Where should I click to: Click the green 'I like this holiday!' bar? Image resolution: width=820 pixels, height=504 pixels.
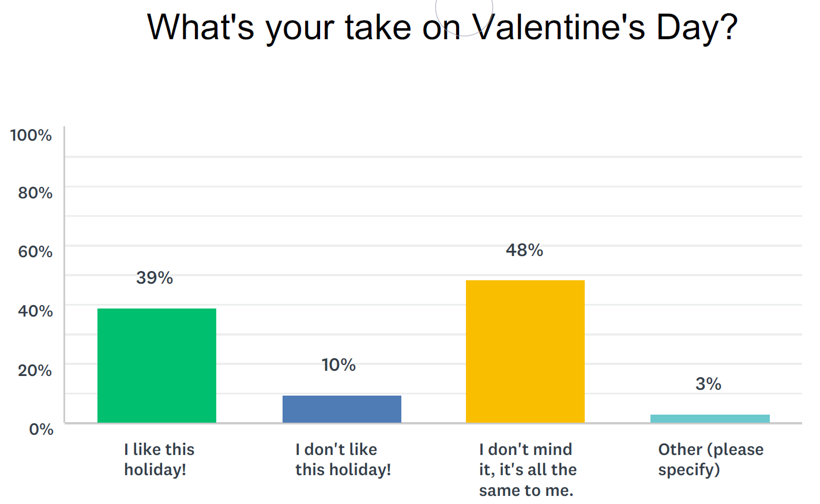pyautogui.click(x=157, y=366)
